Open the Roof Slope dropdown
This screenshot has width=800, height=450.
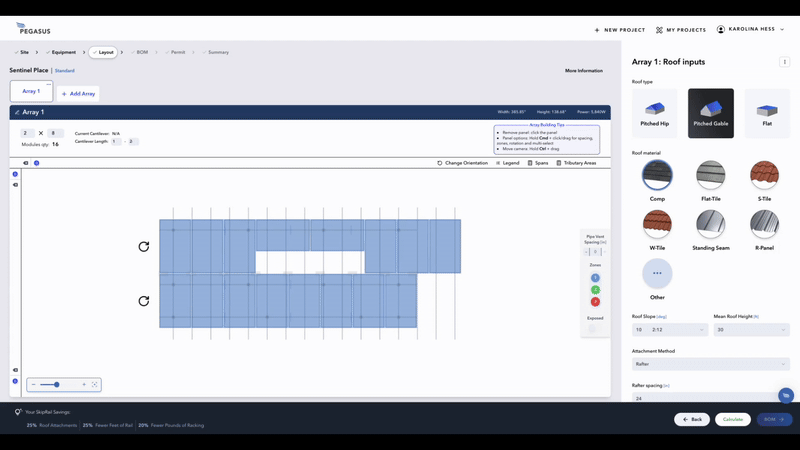tap(670, 330)
